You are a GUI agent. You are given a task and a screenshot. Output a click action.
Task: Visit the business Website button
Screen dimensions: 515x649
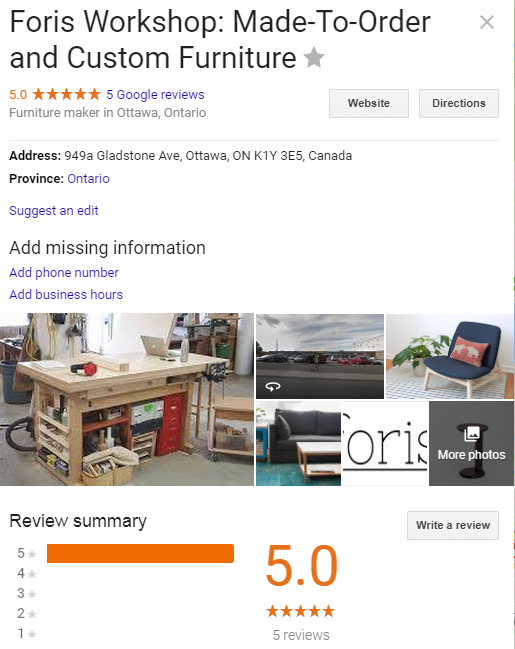pos(369,103)
